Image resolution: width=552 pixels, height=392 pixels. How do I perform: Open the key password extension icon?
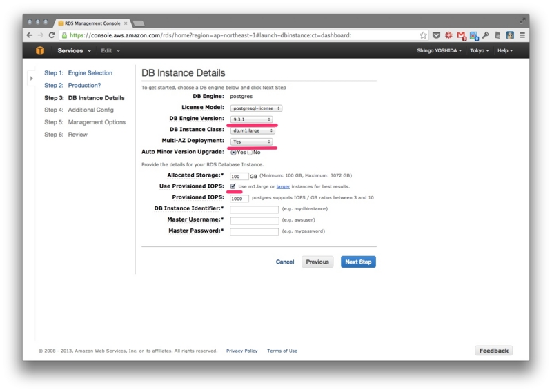[486, 35]
